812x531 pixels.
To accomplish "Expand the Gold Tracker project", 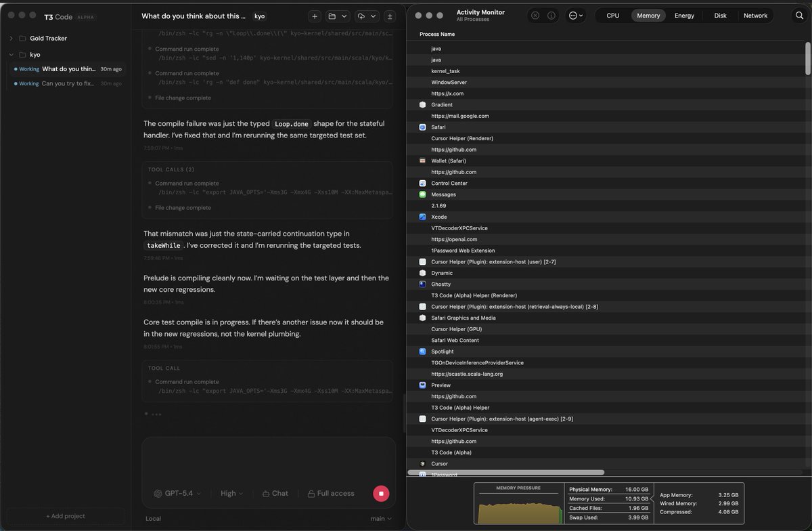I will coord(11,39).
